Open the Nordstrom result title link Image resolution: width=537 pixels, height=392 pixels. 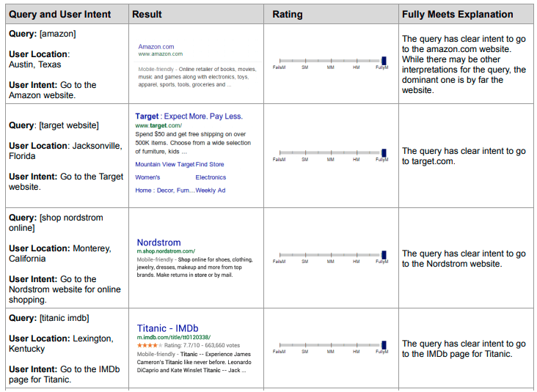pyautogui.click(x=159, y=243)
